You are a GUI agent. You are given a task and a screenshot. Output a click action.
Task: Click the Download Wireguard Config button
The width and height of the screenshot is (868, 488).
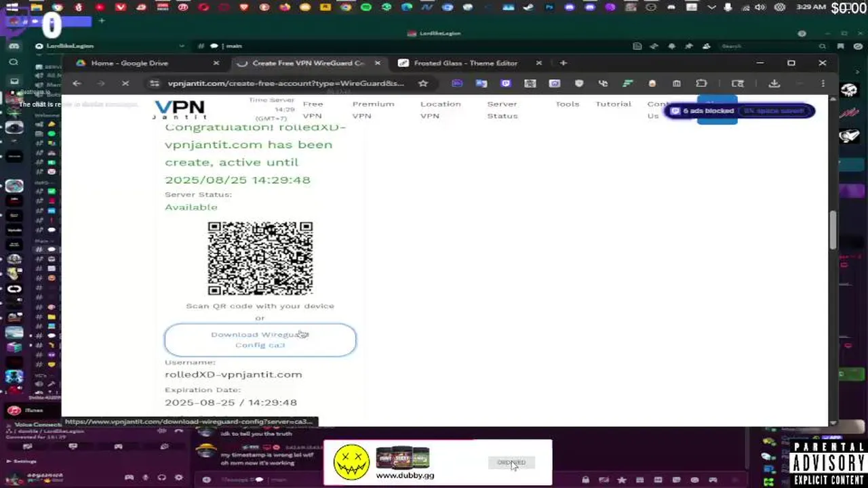point(260,340)
